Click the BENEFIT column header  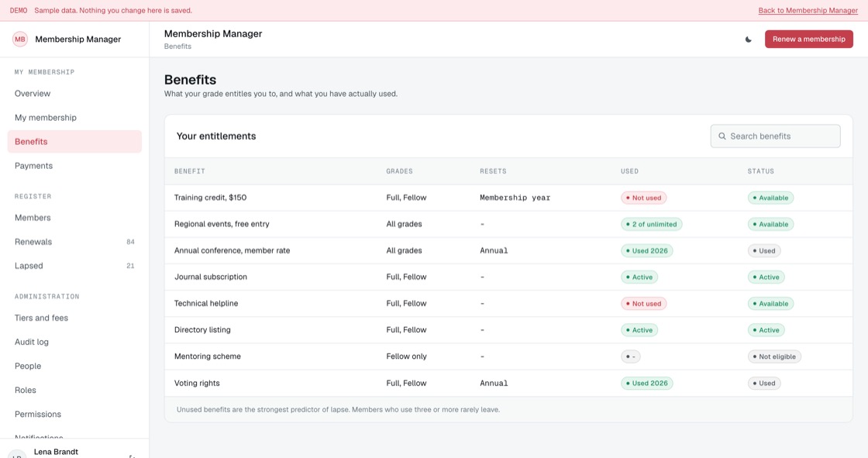coord(190,171)
